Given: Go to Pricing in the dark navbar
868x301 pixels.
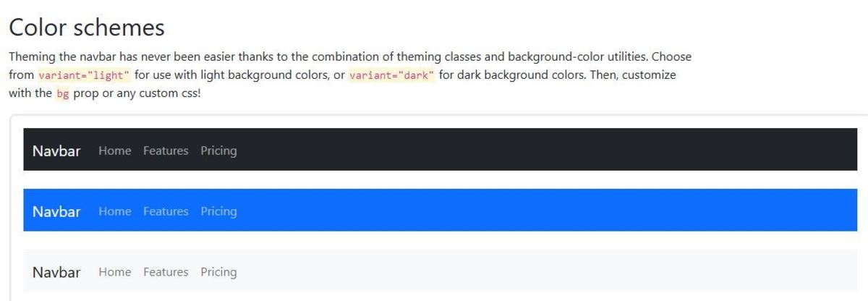Looking at the screenshot, I should 218,150.
